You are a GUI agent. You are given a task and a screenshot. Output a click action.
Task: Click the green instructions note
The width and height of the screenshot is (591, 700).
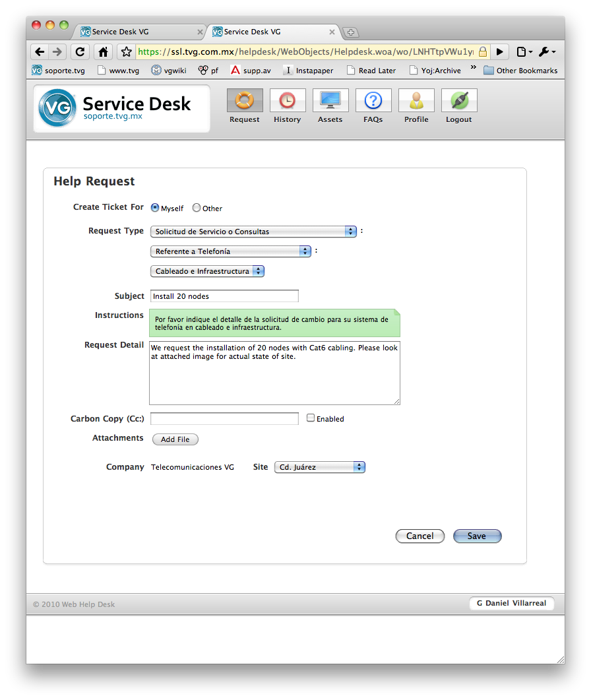[x=274, y=323]
